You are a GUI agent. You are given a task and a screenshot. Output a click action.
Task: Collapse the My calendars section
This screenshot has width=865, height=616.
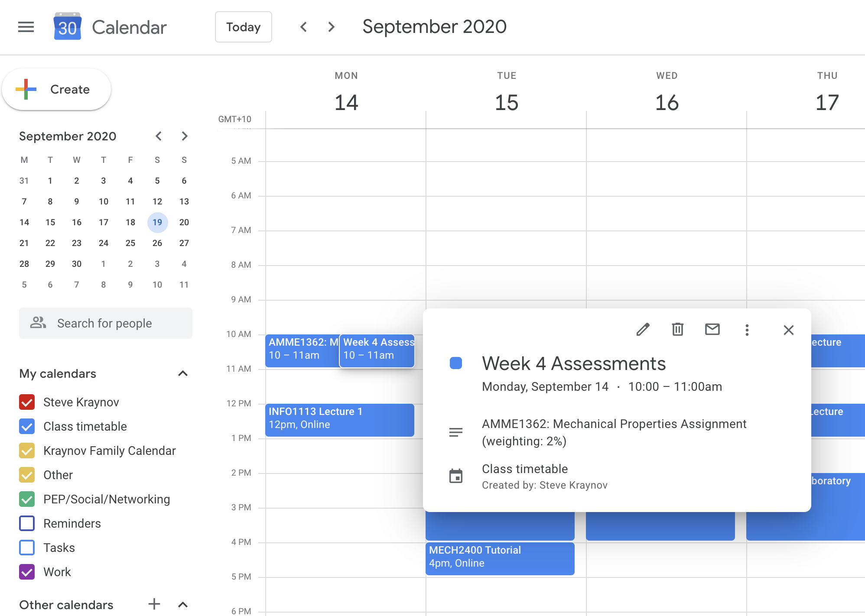(183, 373)
